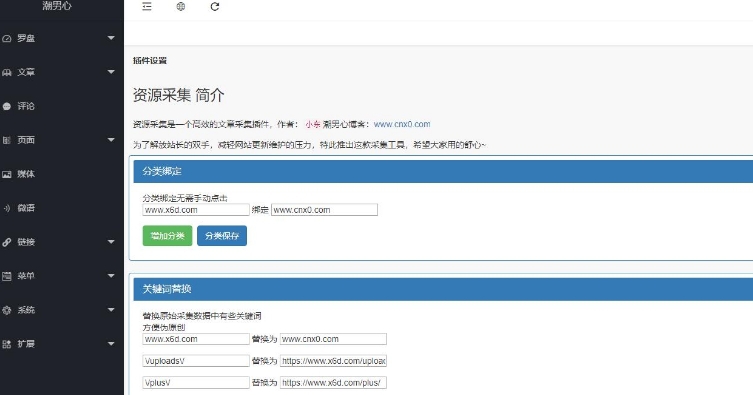The image size is (753, 395).
Task: Click the 页面 pages icon in sidebar
Action: pos(7,140)
